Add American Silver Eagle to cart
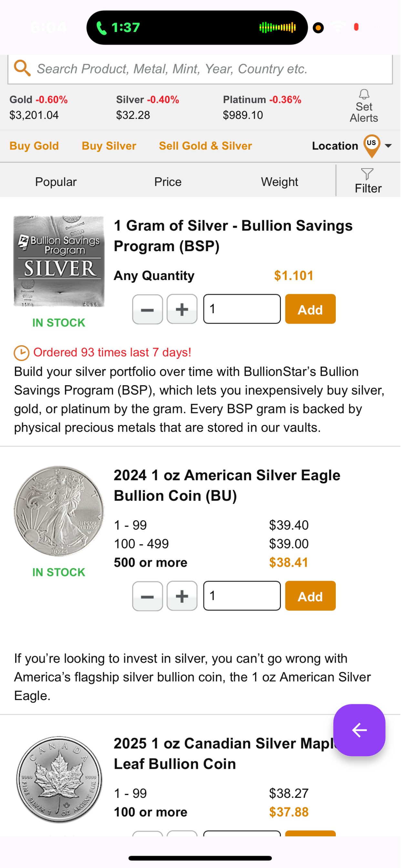 [310, 596]
